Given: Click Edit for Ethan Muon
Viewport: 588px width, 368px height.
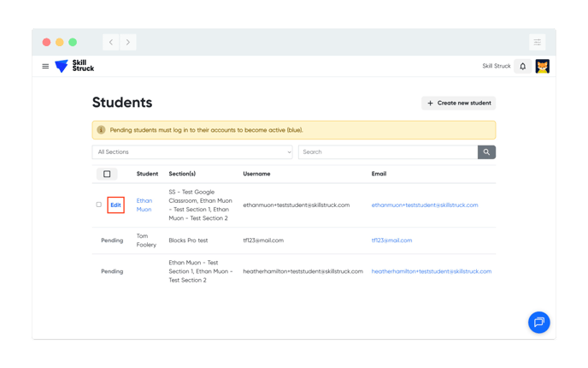Looking at the screenshot, I should click(x=115, y=205).
